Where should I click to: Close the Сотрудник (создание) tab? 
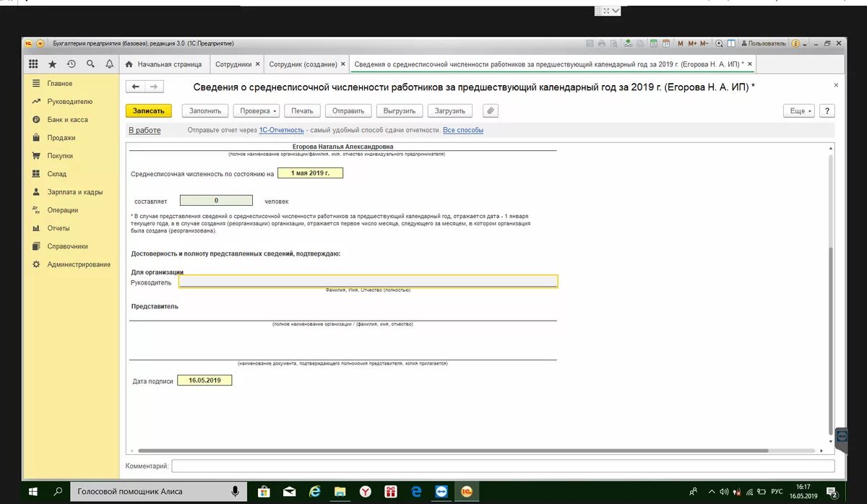(x=342, y=64)
